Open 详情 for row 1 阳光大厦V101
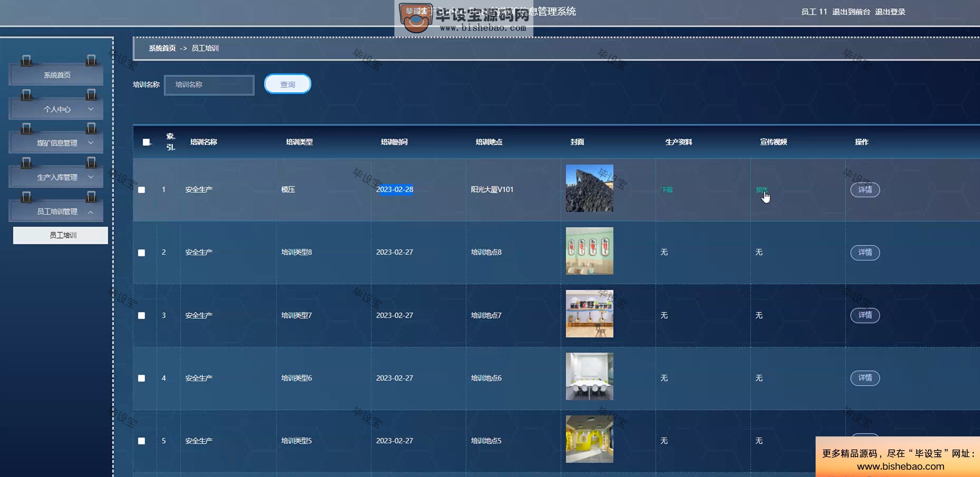The image size is (980, 477). point(865,189)
